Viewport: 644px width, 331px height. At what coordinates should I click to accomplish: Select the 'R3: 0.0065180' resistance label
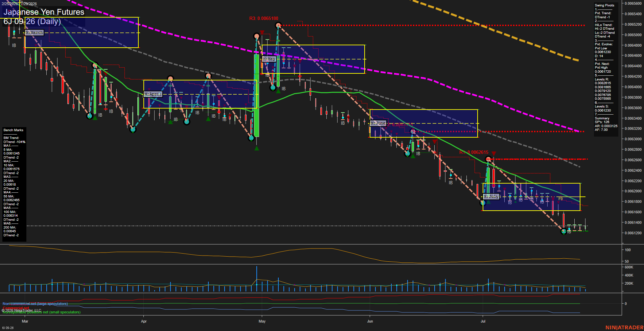[x=264, y=19]
